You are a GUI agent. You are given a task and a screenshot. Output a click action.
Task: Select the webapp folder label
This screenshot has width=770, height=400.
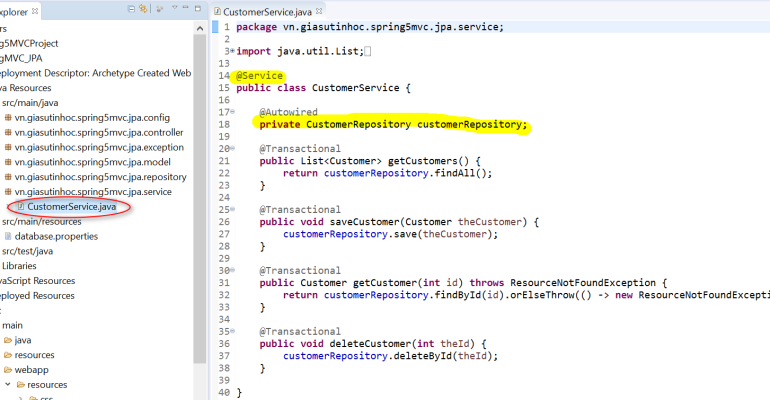coord(31,370)
